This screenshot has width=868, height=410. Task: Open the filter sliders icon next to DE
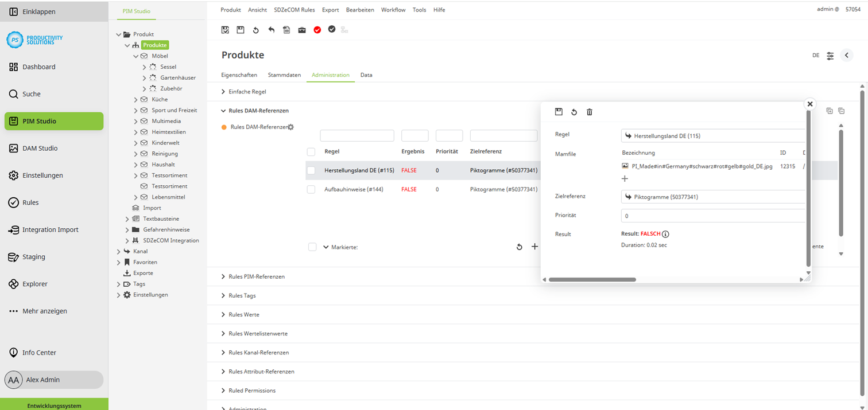click(x=830, y=56)
